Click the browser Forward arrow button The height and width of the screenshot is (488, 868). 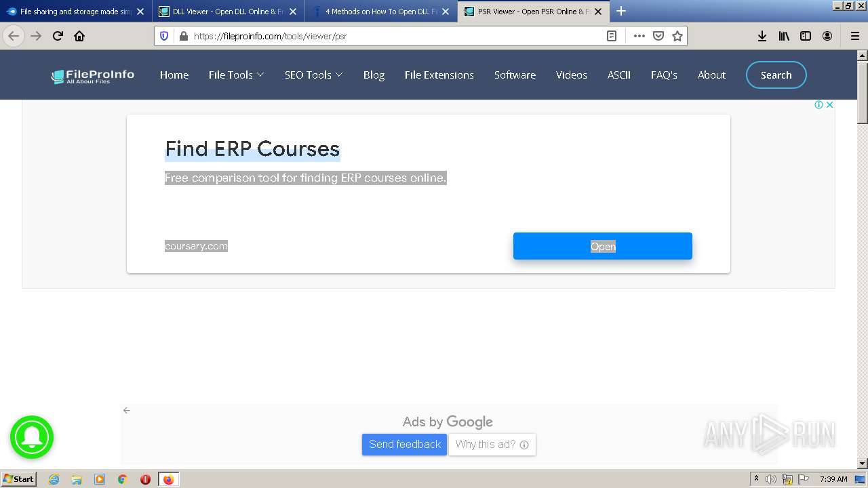coord(36,36)
